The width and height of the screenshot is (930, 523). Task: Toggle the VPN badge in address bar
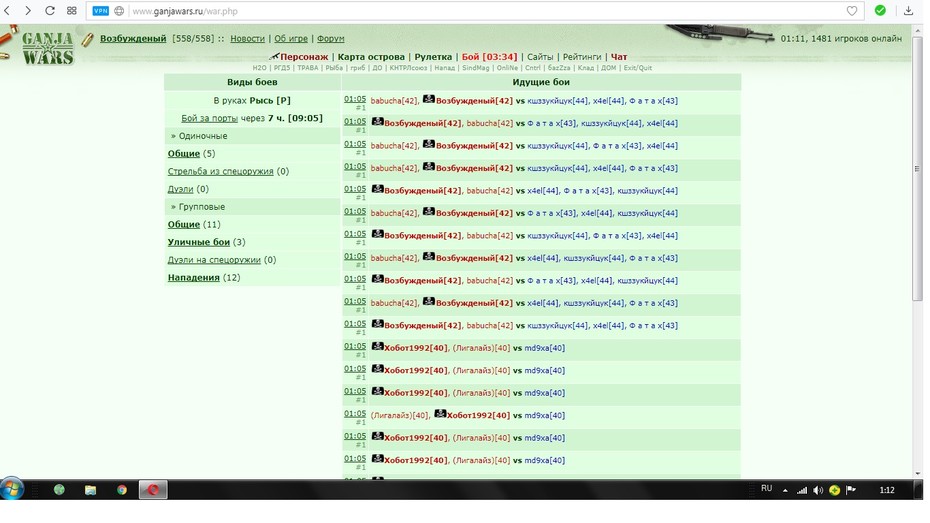(x=101, y=11)
